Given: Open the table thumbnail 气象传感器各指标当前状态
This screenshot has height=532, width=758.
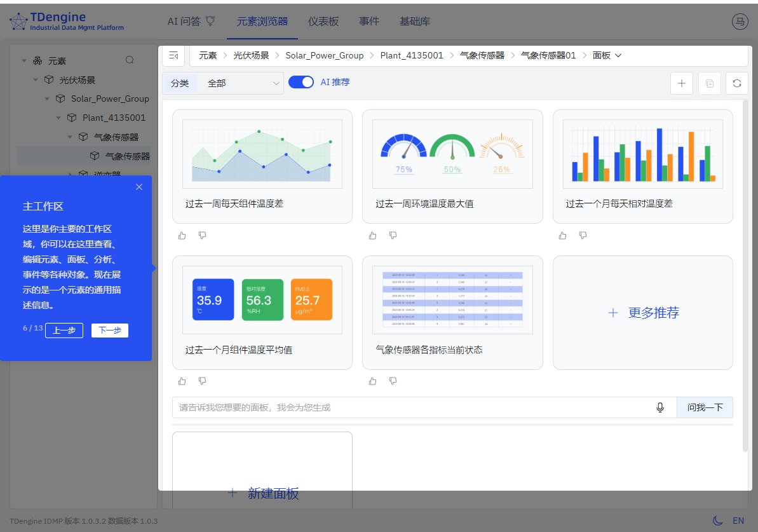Looking at the screenshot, I should click(452, 300).
